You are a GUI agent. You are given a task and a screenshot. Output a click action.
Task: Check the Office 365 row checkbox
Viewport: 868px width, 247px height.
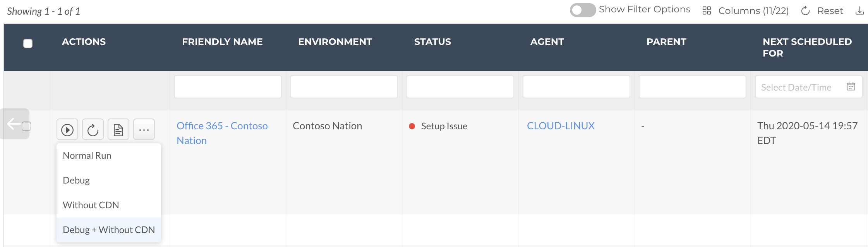tap(26, 126)
